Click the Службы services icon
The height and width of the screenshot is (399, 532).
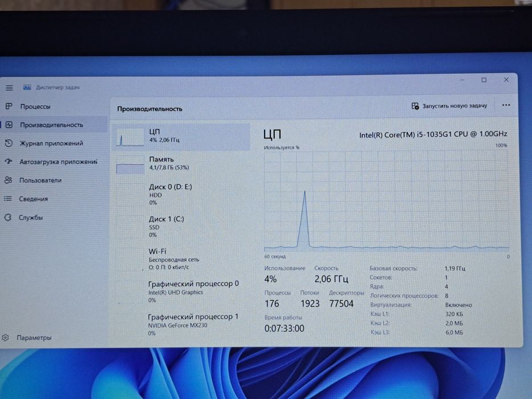(8, 217)
